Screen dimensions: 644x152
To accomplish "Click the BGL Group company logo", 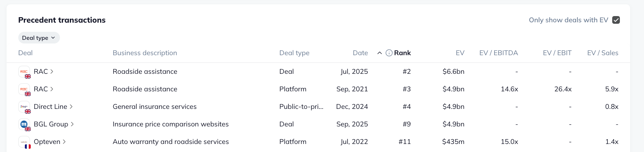I will [24, 124].
